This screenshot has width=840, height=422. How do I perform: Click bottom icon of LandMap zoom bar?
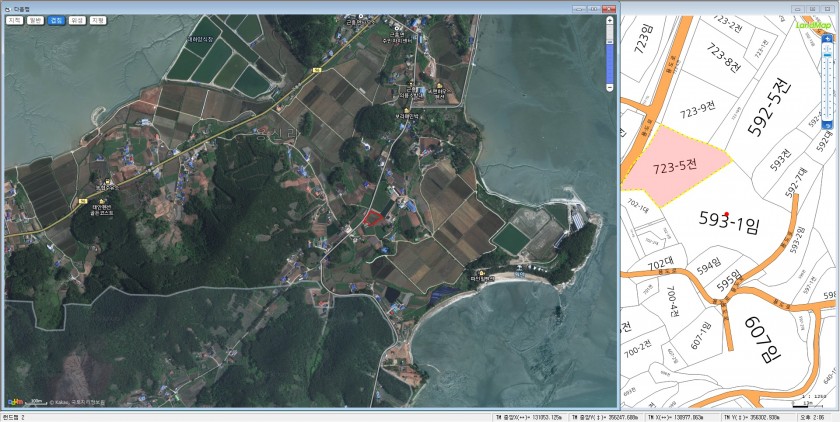pos(827,124)
